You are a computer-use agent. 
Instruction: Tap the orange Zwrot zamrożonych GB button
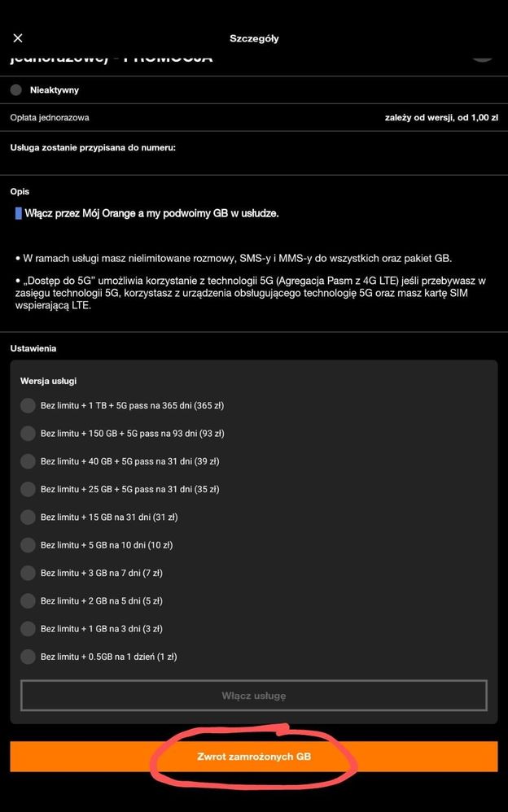(254, 757)
